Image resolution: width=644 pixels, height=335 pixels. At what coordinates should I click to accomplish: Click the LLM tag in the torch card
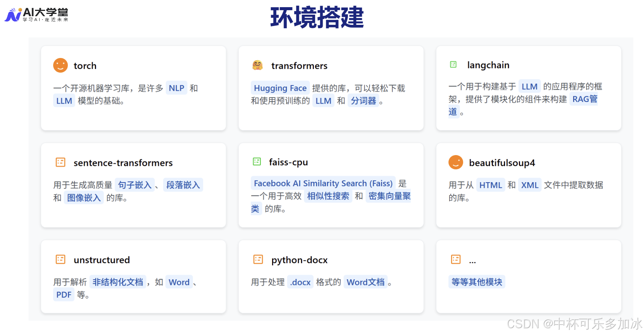[x=64, y=101]
